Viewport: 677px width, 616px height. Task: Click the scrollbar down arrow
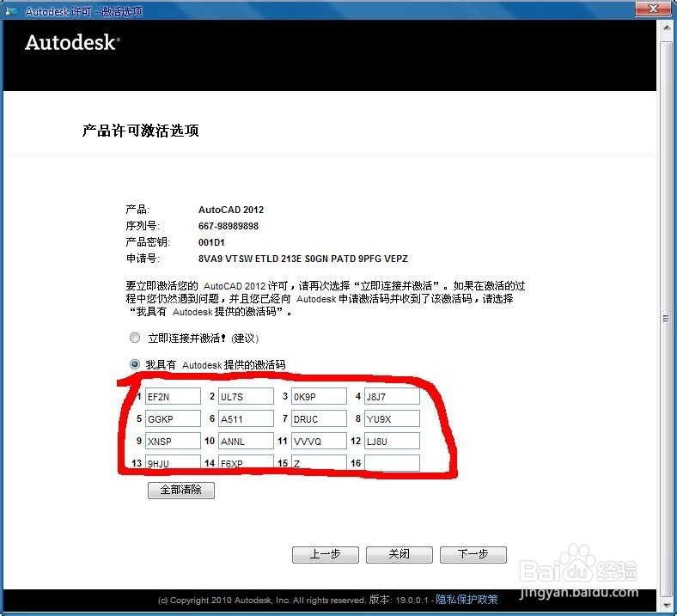(x=666, y=604)
